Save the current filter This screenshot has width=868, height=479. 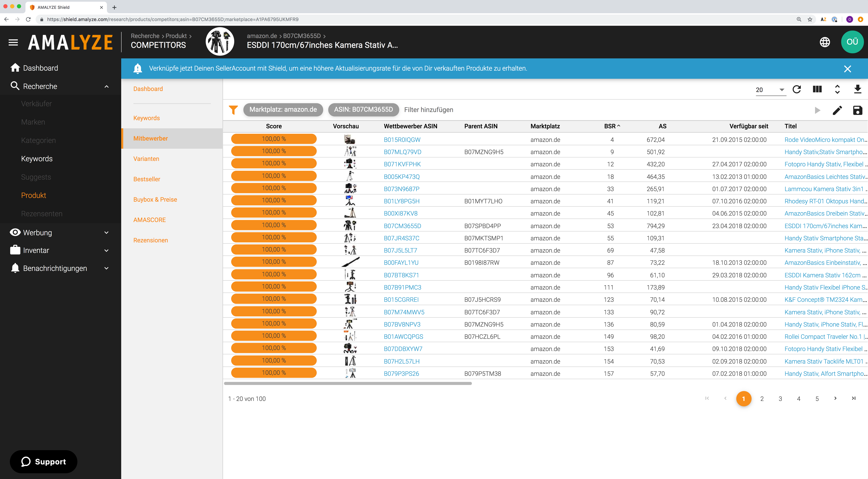click(857, 110)
